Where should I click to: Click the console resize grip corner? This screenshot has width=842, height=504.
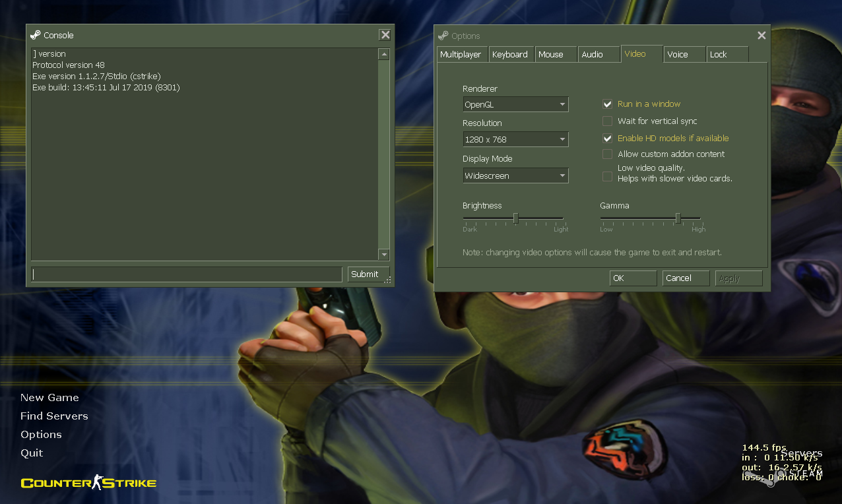tap(388, 280)
